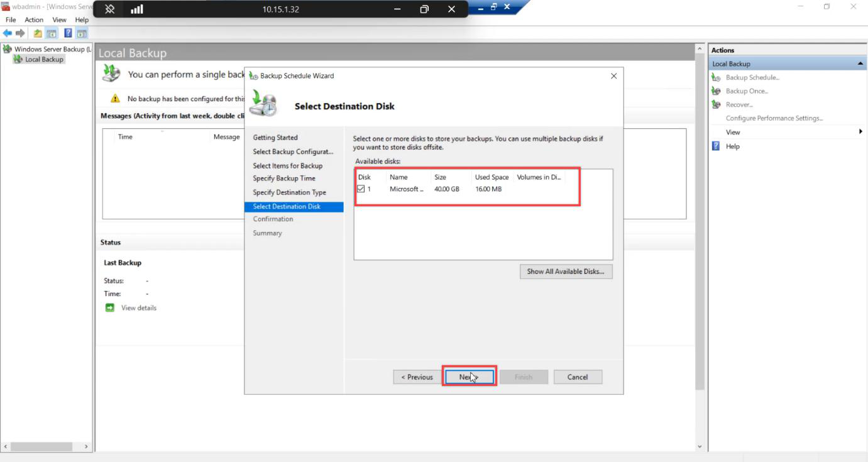Open the Action menu
The image size is (868, 462).
tap(34, 20)
